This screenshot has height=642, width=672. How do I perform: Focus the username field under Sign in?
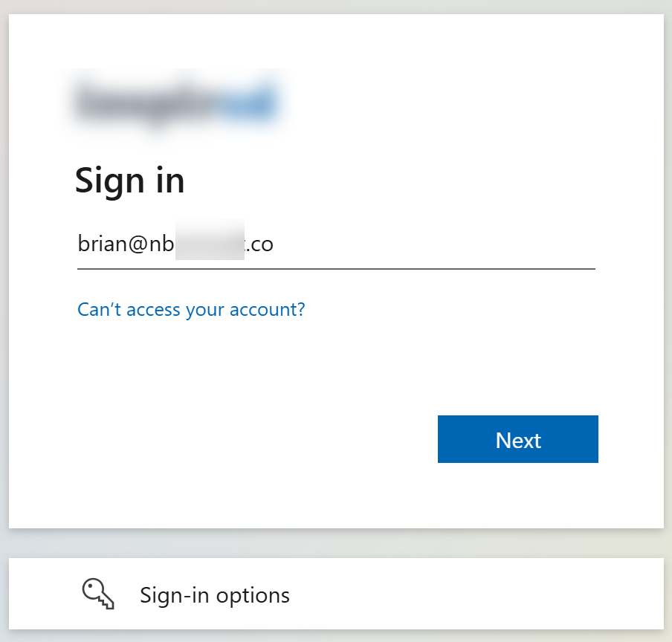point(336,244)
